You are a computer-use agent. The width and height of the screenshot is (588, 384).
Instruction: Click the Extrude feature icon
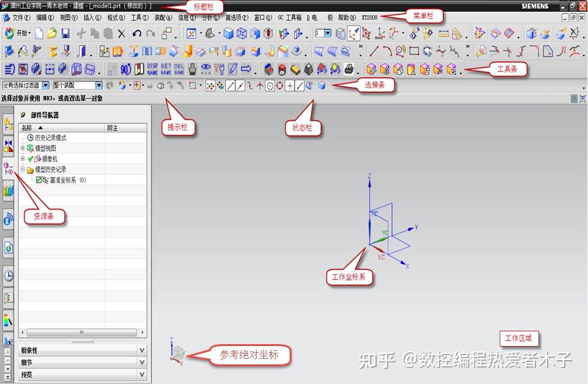pos(118,51)
